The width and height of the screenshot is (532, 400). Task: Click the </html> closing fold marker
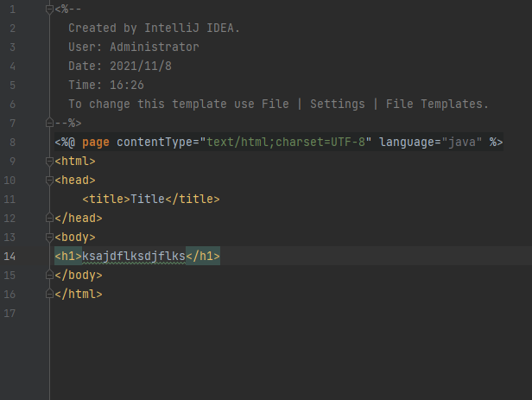click(x=49, y=294)
